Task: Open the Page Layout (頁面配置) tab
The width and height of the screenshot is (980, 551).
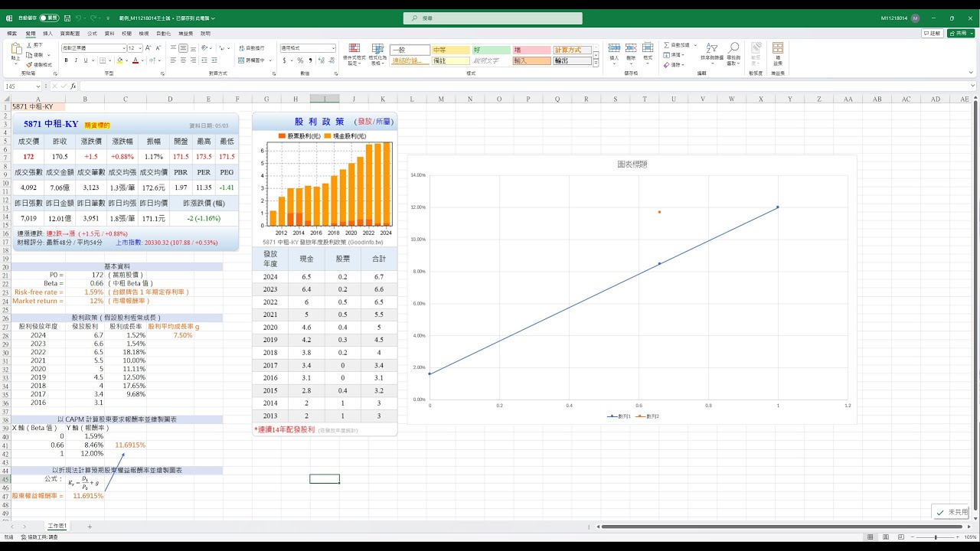Action: click(x=70, y=34)
